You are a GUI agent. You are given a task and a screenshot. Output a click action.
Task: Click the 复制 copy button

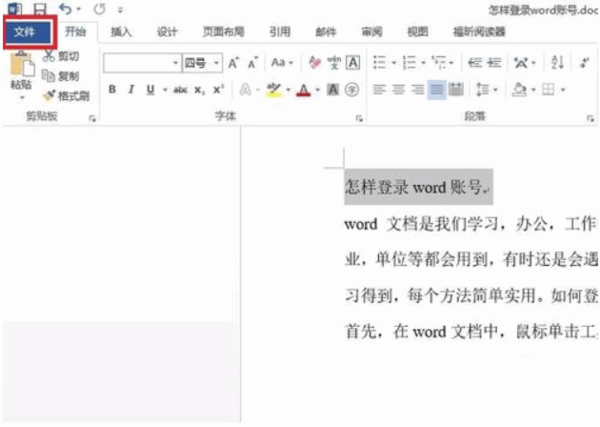(x=60, y=76)
